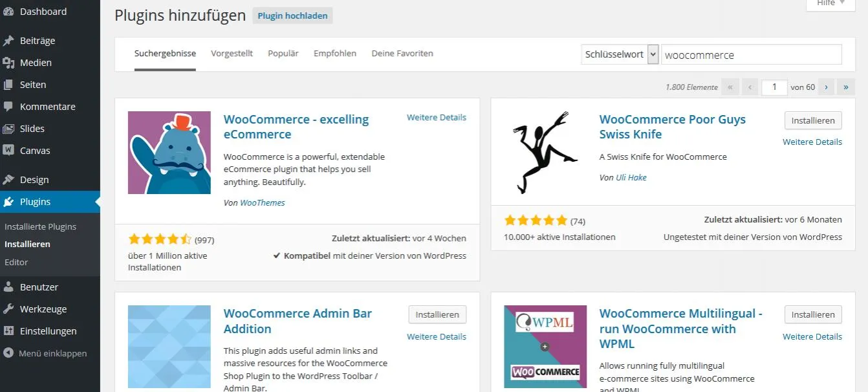Click the Einstellungen settings icon
The image size is (868, 392).
(x=8, y=331)
